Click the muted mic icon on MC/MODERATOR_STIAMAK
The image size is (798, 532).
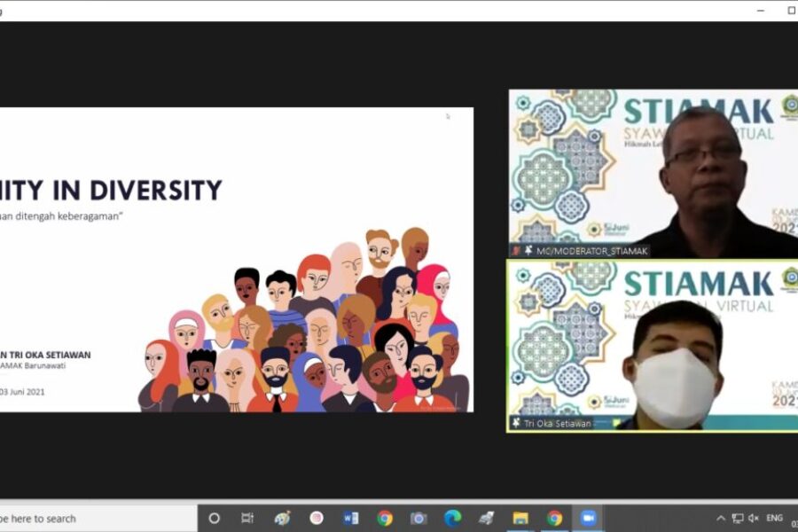516,251
